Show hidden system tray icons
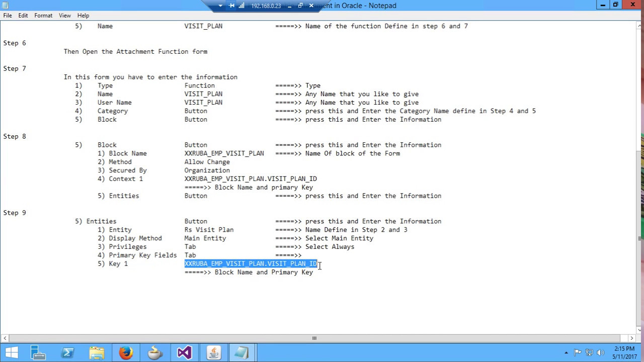Screen dimensions: 644x362 pos(566,353)
